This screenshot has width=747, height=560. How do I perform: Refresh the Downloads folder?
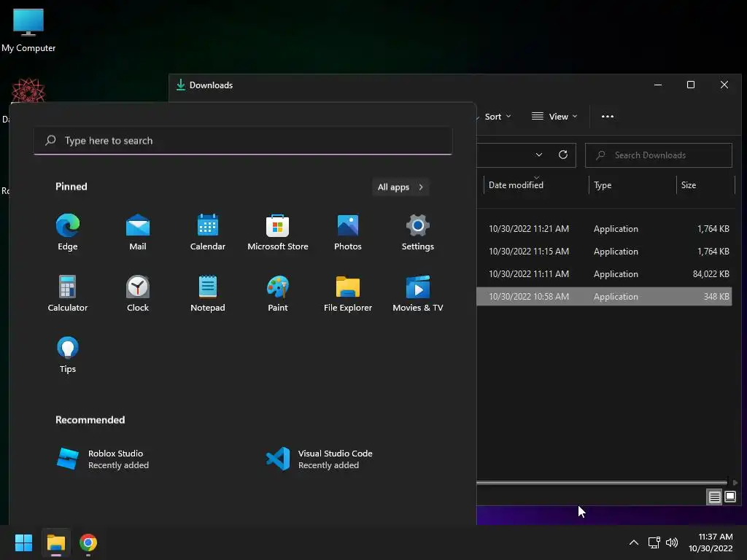coord(563,155)
